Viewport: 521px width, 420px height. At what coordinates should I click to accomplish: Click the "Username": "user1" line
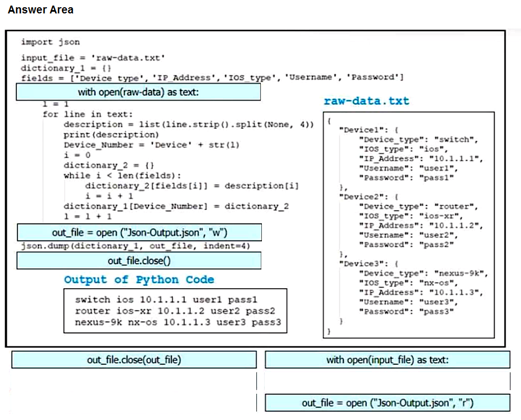click(408, 169)
